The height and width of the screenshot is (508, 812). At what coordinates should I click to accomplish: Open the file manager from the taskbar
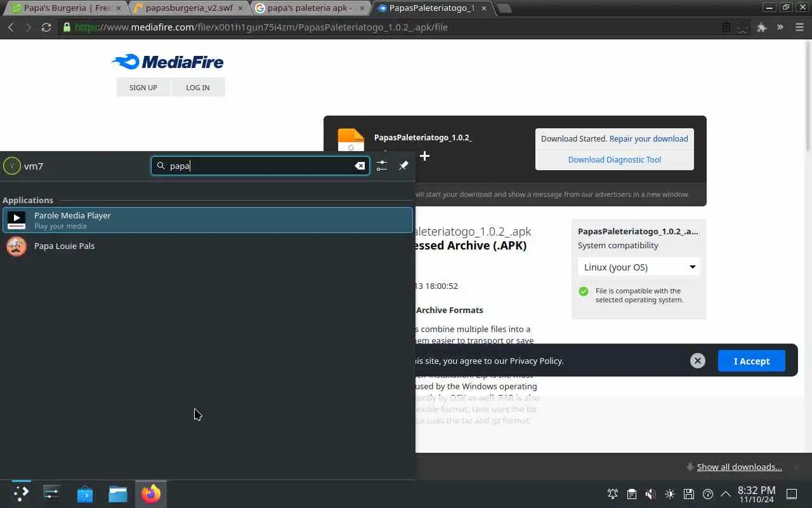(118, 493)
